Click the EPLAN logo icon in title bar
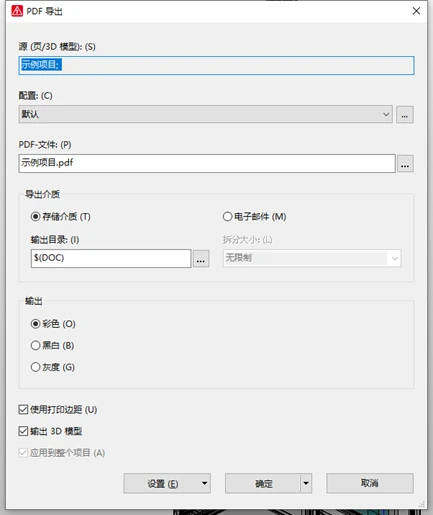Viewport: 433px width, 515px height. click(x=17, y=11)
